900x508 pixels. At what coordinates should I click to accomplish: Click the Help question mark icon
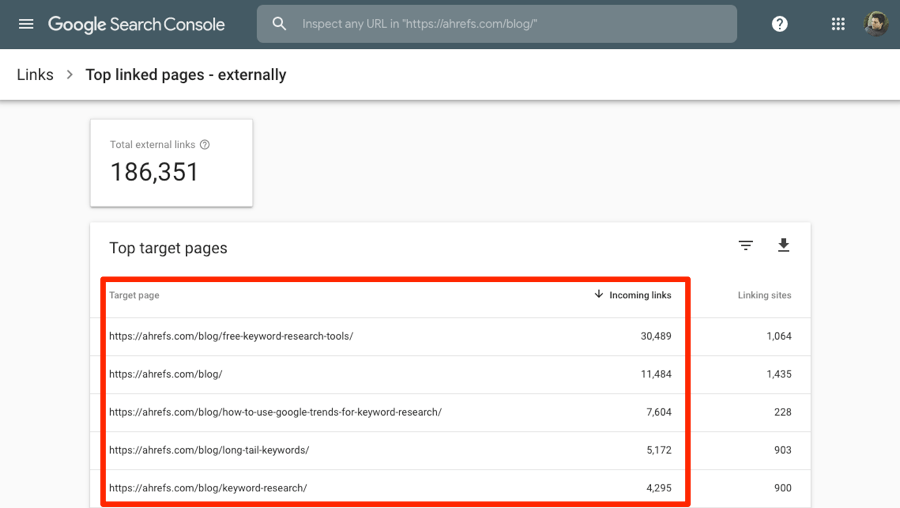tap(780, 24)
